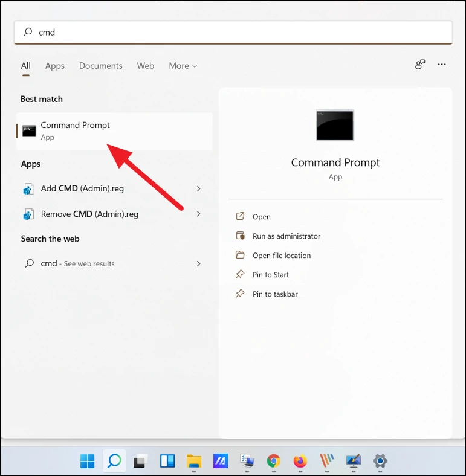Image resolution: width=466 pixels, height=476 pixels.
Task: Open Task View from the taskbar
Action: (x=140, y=462)
